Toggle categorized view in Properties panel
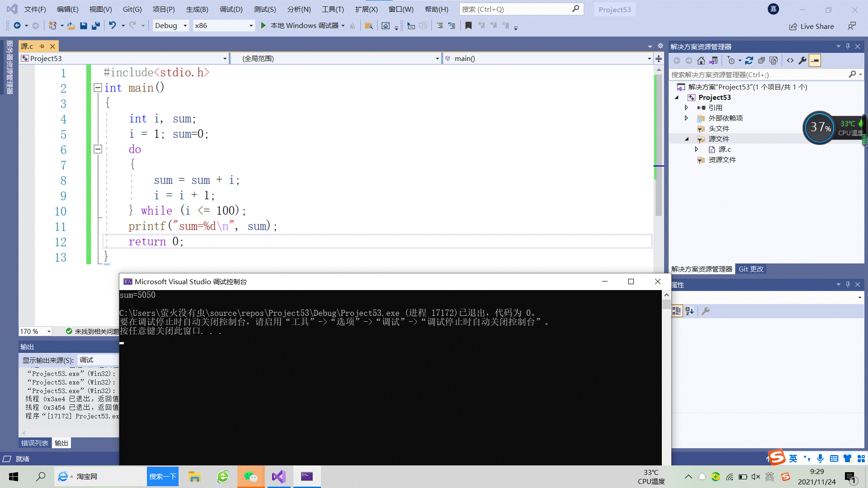 tap(677, 311)
